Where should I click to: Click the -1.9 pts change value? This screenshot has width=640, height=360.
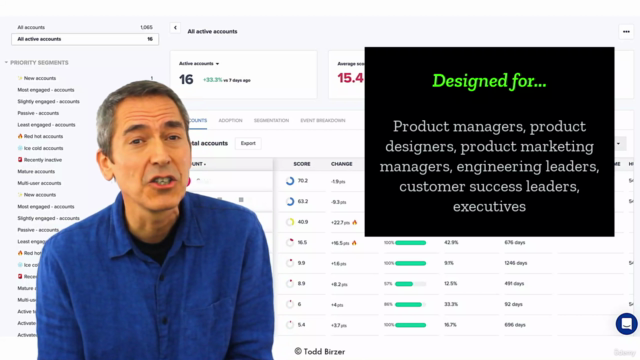338,182
